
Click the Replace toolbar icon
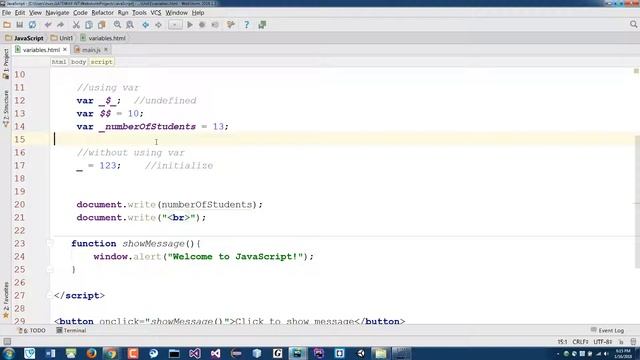130,25
